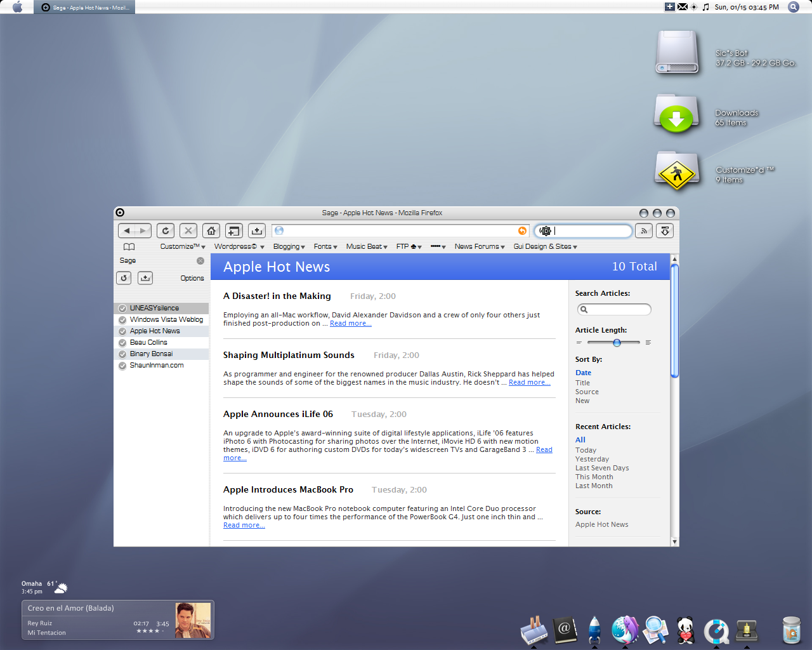The image size is (812, 650).
Task: Go back with the Back arrow button
Action: pyautogui.click(x=127, y=231)
